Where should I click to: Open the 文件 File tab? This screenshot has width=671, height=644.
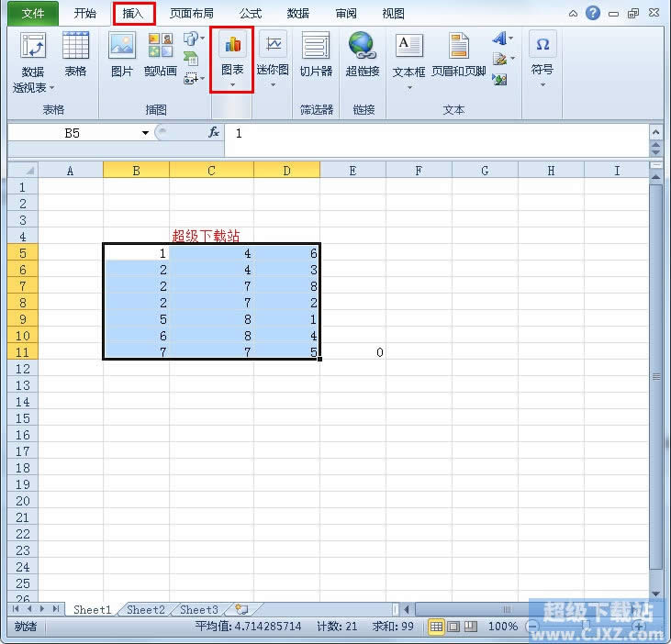pyautogui.click(x=33, y=13)
